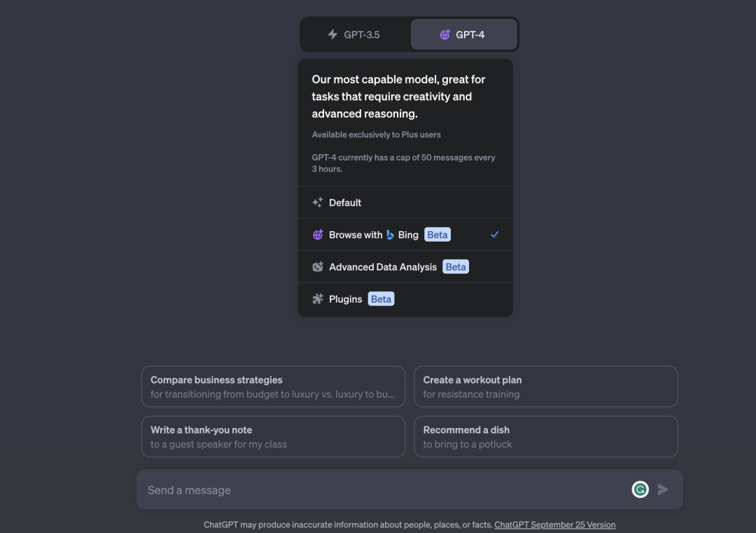Click the Beta badge beside Advanced Data Analysis
Image resolution: width=756 pixels, height=533 pixels.
456,267
